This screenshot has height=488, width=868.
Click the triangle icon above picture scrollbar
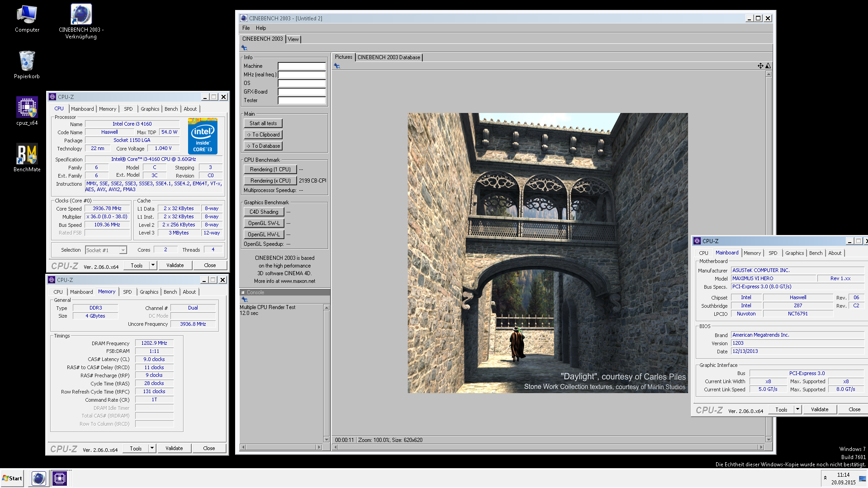[x=768, y=66]
